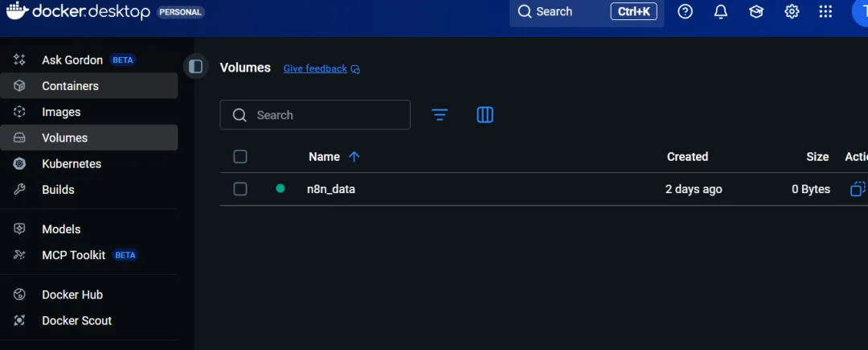Click the Models sidebar icon

pos(19,229)
